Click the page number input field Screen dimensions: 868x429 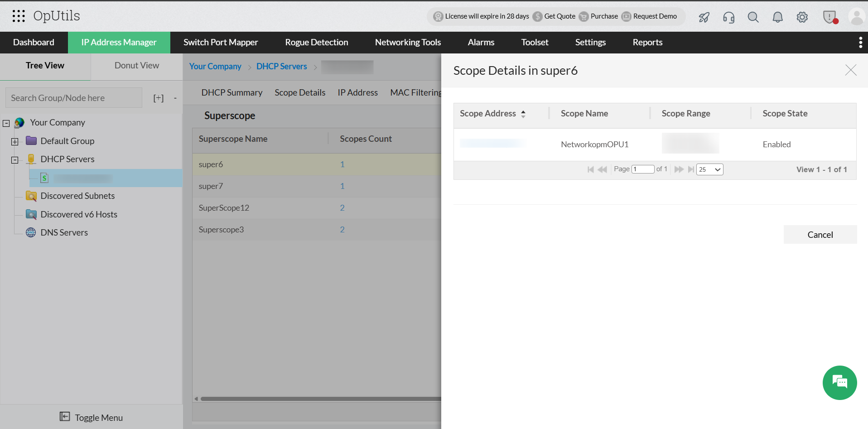click(x=643, y=169)
